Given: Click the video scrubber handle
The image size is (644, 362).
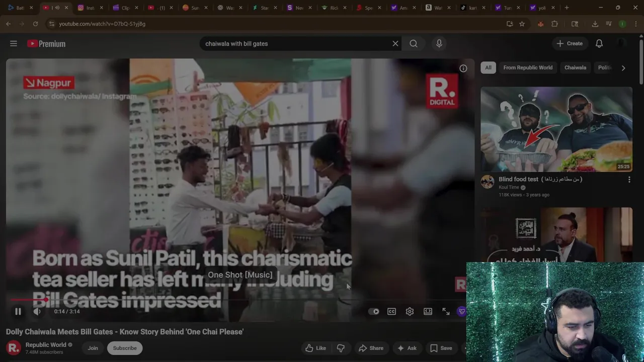Looking at the screenshot, I should pos(46,300).
